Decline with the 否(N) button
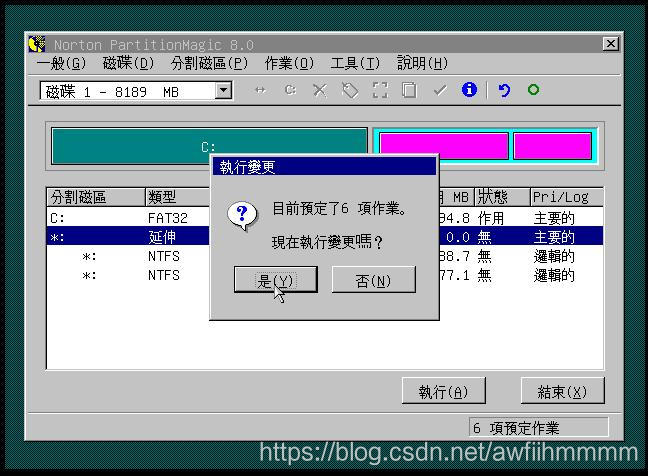648x476 pixels. 374,280
